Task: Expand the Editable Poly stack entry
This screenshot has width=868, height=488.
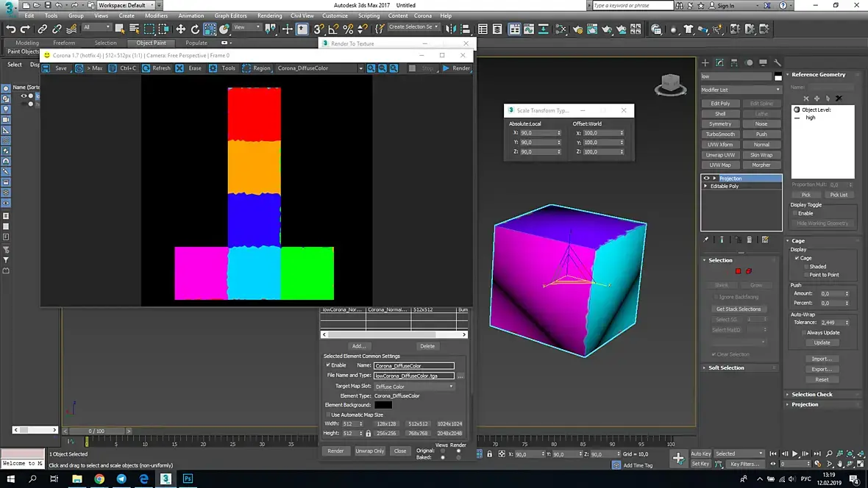Action: pyautogui.click(x=706, y=186)
